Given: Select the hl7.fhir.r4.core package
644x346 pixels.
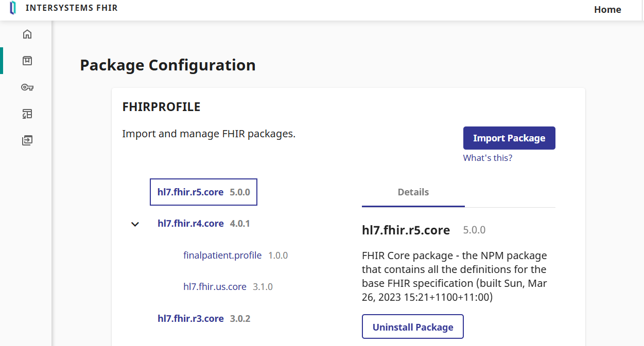Looking at the screenshot, I should 190,224.
